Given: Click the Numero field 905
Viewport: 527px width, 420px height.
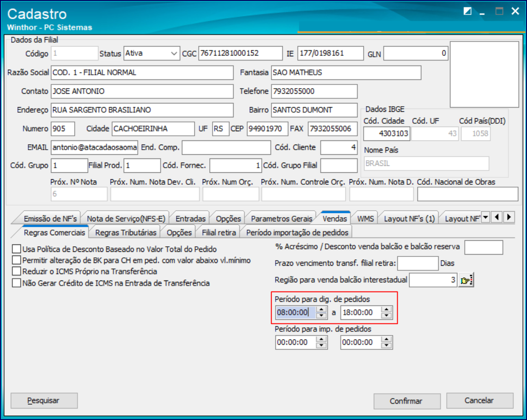Looking at the screenshot, I should [63, 129].
